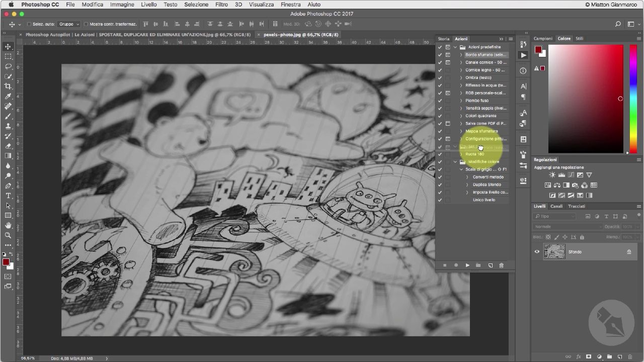Screen dimensions: 644x362
Task: Select the Hand tool
Action: pyautogui.click(x=8, y=225)
